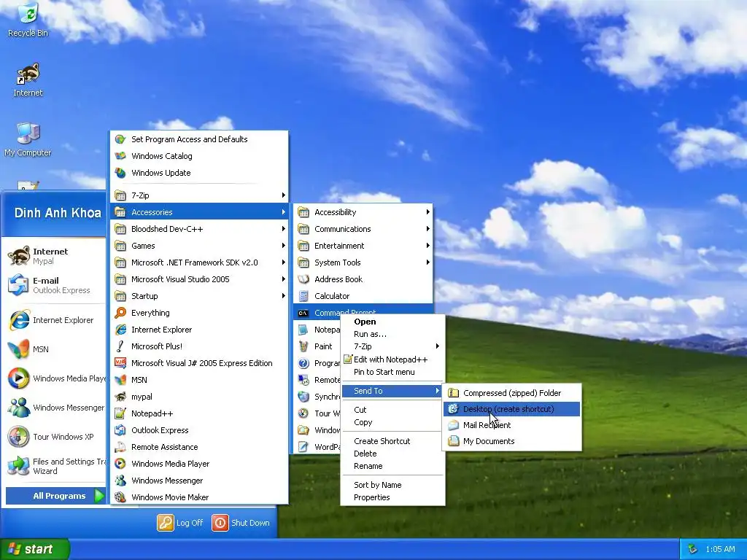Choose Open in the context menu
Viewport: 747px width, 560px height.
click(x=392, y=322)
